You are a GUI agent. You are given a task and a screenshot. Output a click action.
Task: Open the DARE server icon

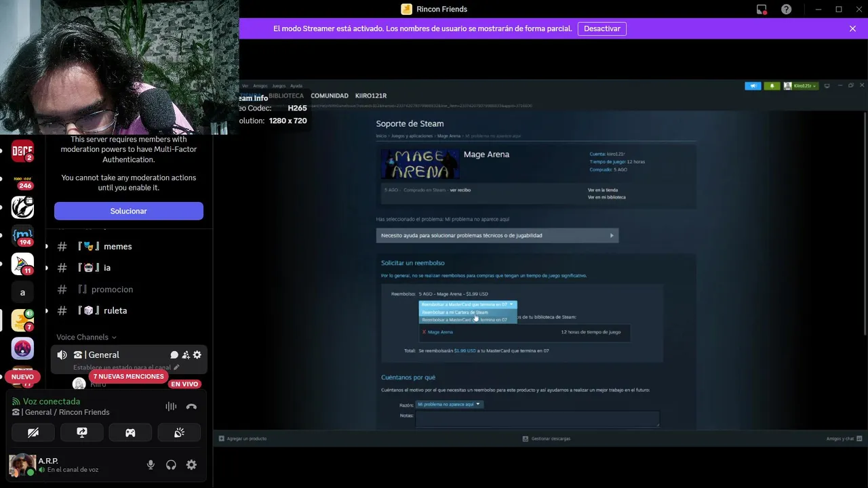pos(22,151)
